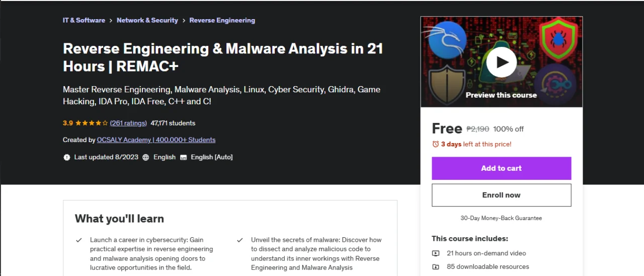Click the Last updated 8/2023 text
644x276 pixels.
(x=107, y=157)
